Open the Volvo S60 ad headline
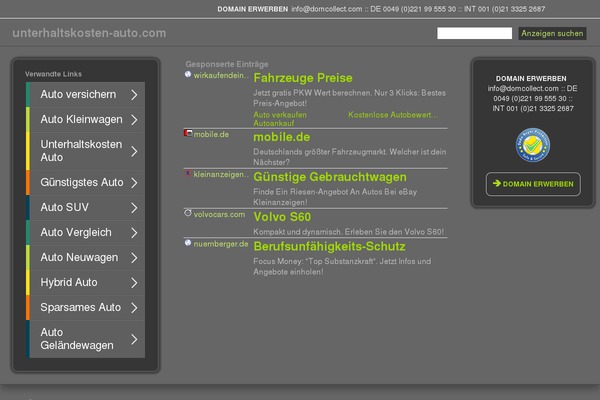This screenshot has height=400, width=600. click(282, 217)
